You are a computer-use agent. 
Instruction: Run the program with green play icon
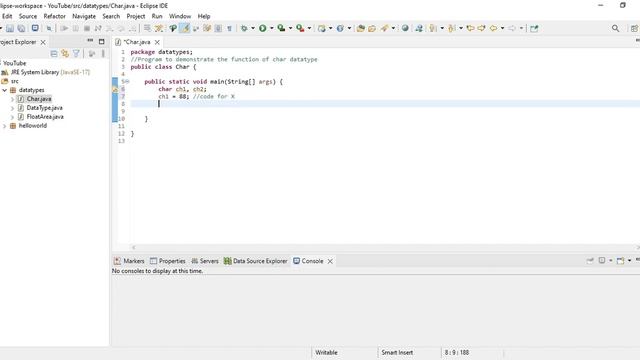click(x=262, y=28)
